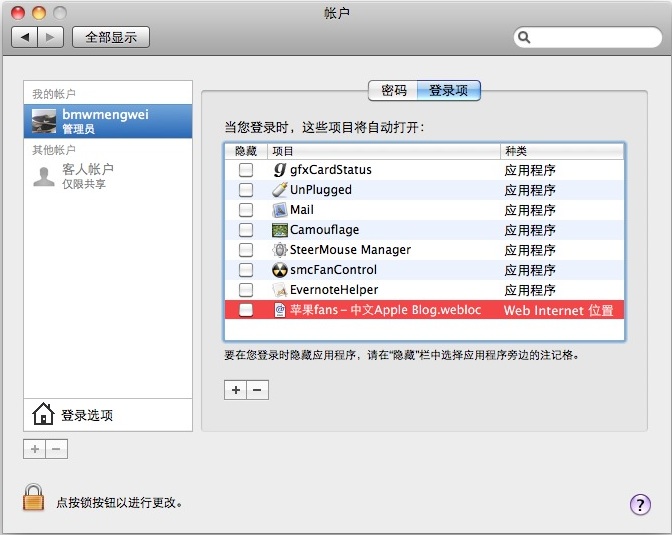The height and width of the screenshot is (535, 672).
Task: Toggle hide checkbox for Mail
Action: 246,210
